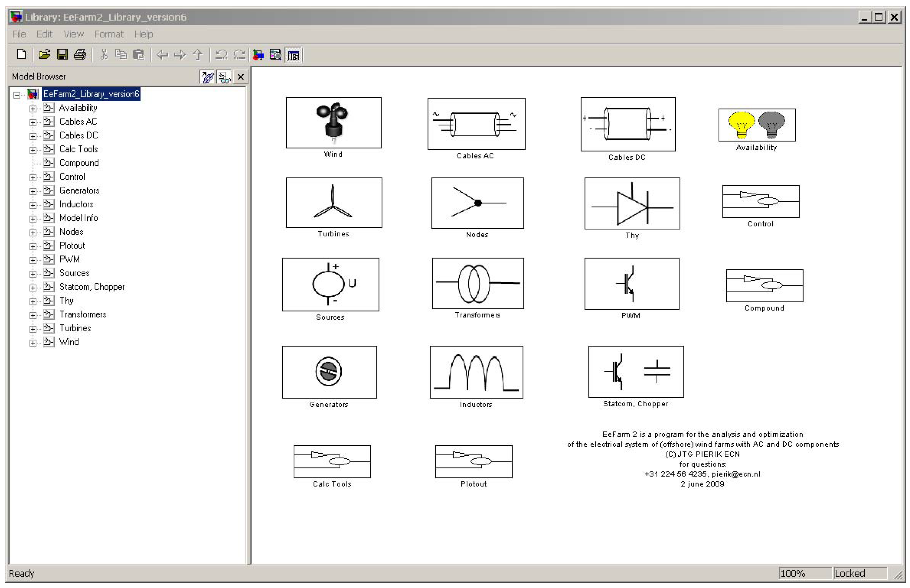910x588 pixels.
Task: Click the Go to parent system up arrow
Action: (x=198, y=55)
